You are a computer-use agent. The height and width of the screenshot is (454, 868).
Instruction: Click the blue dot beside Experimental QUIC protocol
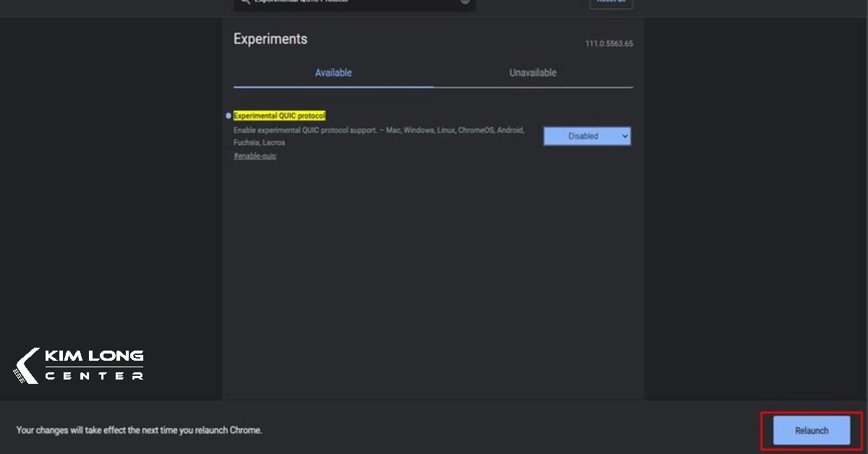(x=229, y=116)
